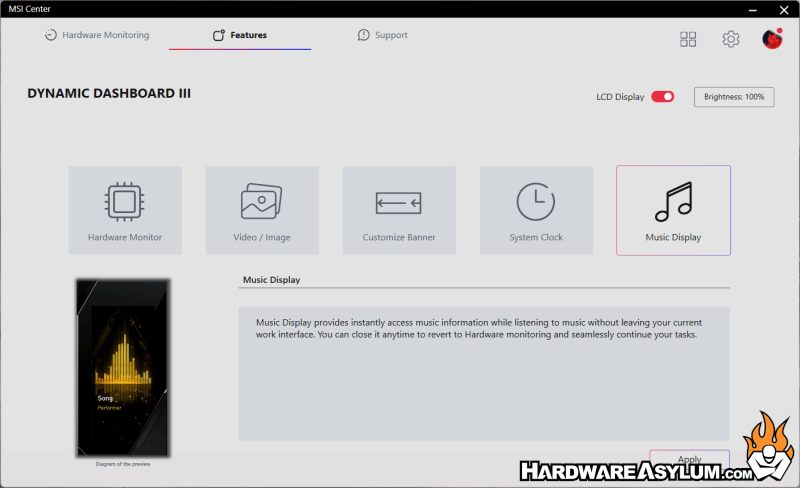
Task: Select the Music Display card
Action: tap(673, 210)
